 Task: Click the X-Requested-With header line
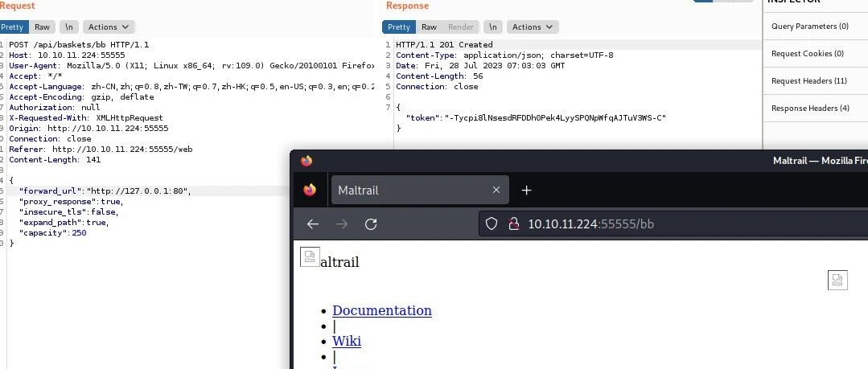click(86, 118)
